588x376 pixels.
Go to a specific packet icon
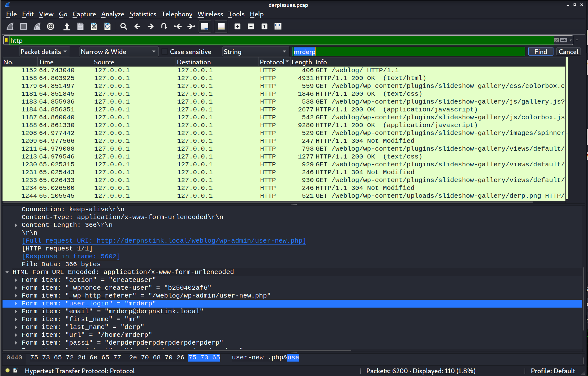pos(164,27)
